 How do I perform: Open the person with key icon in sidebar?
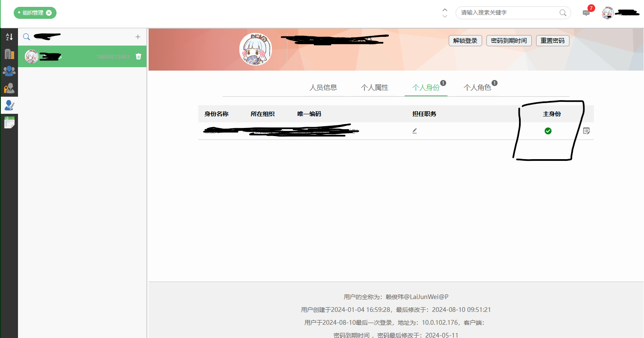point(9,88)
